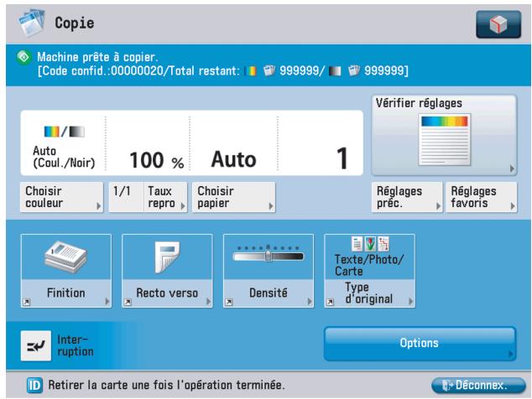Click the 100 % copy ratio value
532x399 pixels.
[x=157, y=160]
